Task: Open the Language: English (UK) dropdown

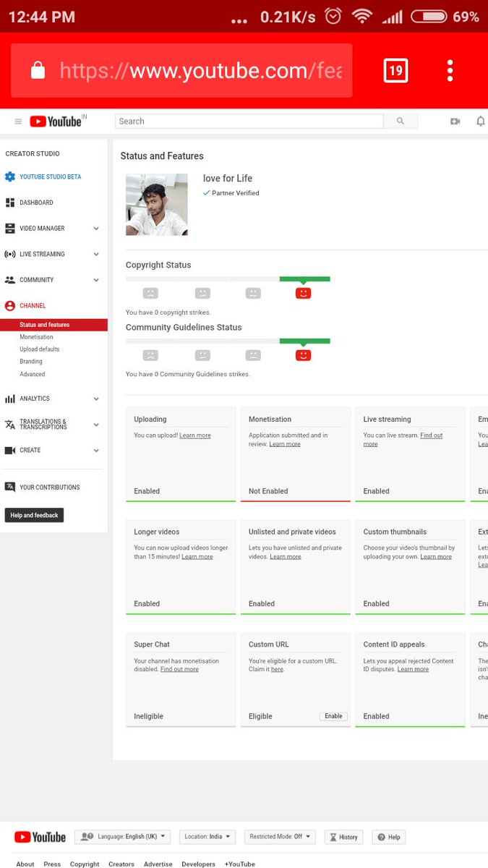Action: (x=123, y=837)
